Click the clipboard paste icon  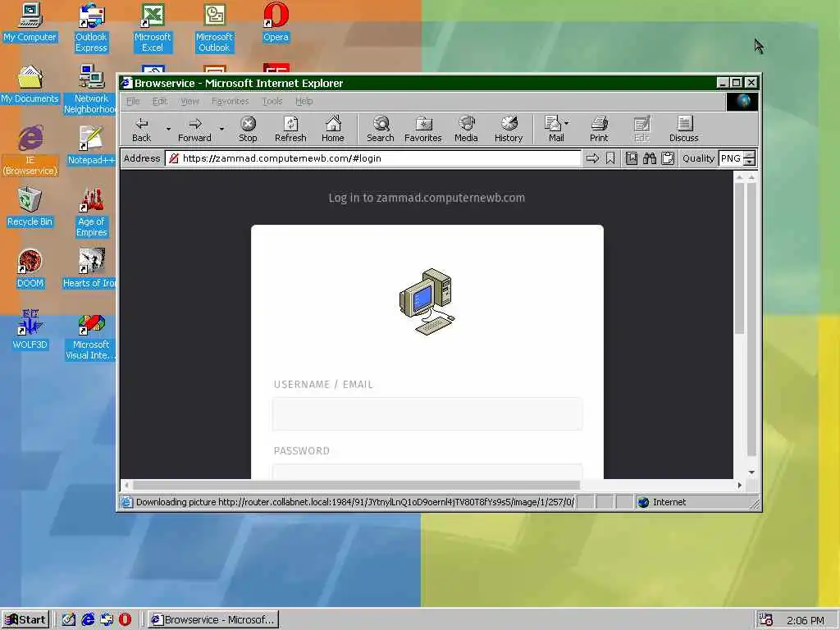coord(668,158)
